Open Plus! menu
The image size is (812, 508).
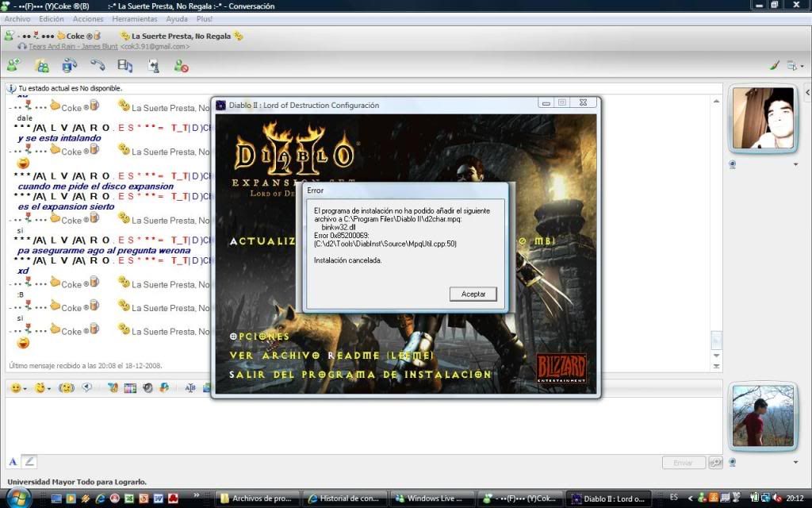[x=204, y=19]
